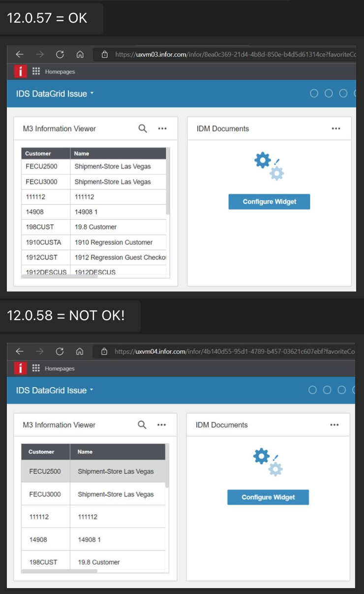Click the horizontal scrollbar of the 12.0.57 grid
The height and width of the screenshot is (594, 364).
tap(60, 276)
